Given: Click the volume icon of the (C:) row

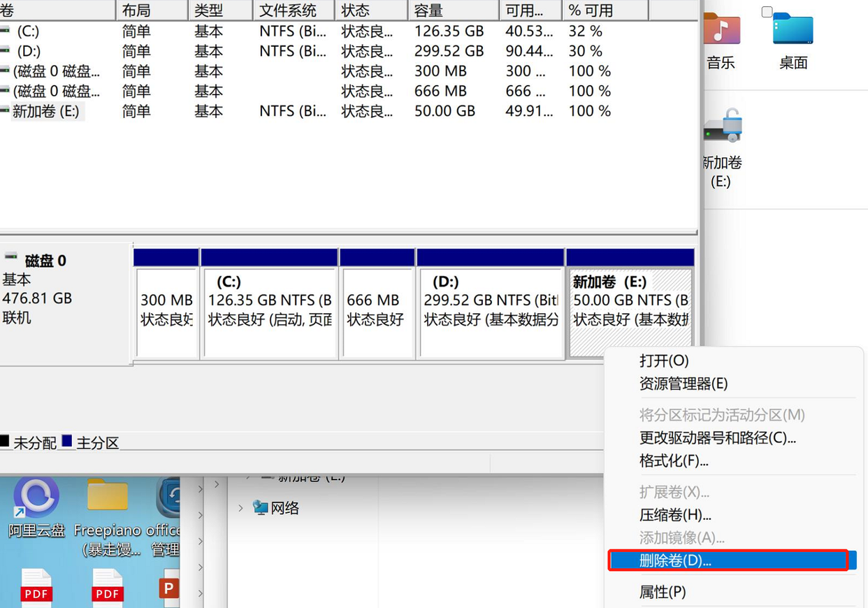Looking at the screenshot, I should coord(5,31).
